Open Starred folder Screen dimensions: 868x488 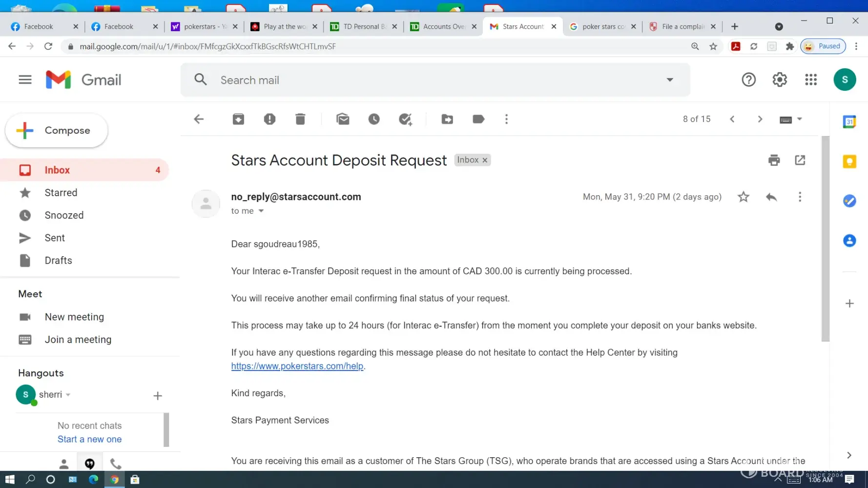pyautogui.click(x=84, y=193)
